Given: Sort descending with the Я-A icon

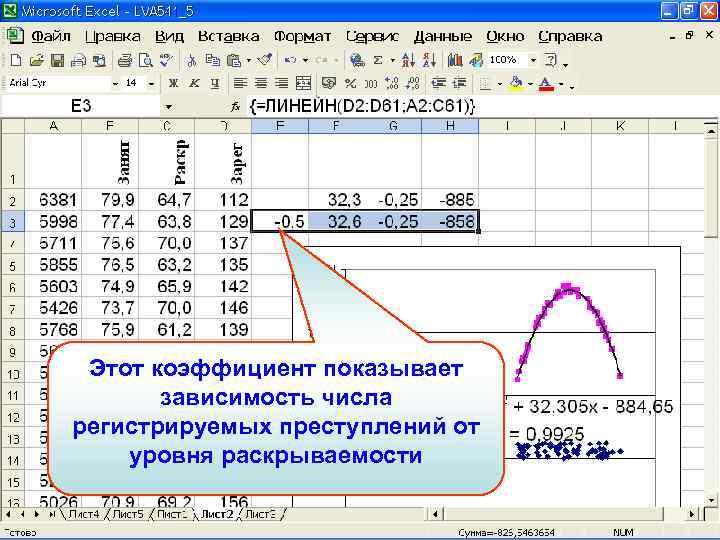Looking at the screenshot, I should [x=429, y=60].
